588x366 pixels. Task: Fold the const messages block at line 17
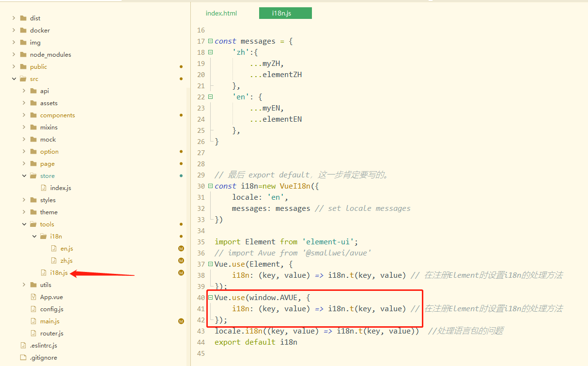click(210, 41)
